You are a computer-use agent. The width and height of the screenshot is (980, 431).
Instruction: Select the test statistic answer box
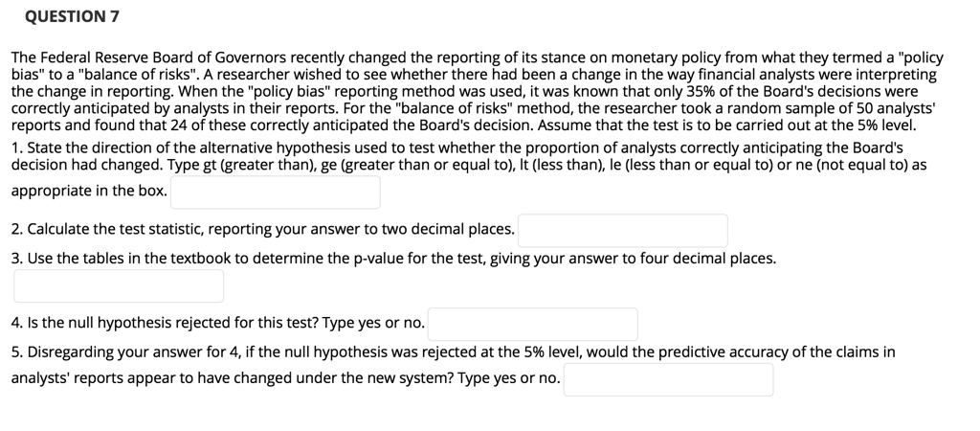(622, 230)
